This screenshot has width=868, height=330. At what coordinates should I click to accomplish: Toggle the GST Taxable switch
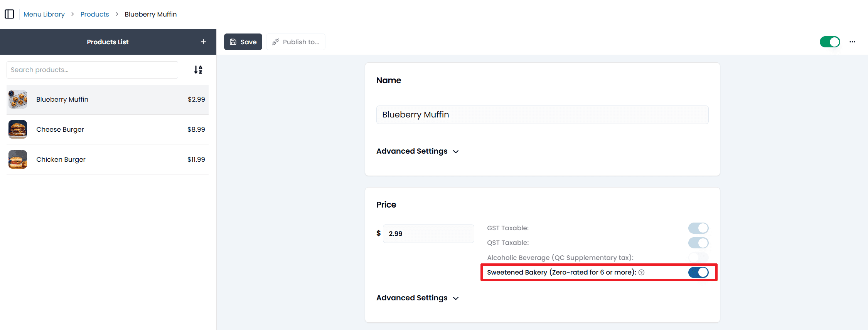pyautogui.click(x=698, y=228)
